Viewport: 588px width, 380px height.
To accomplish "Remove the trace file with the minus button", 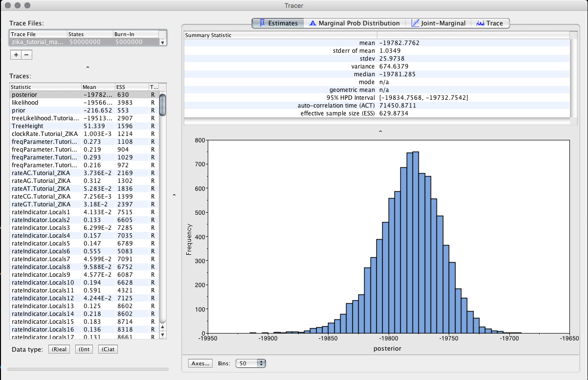I will click(26, 55).
